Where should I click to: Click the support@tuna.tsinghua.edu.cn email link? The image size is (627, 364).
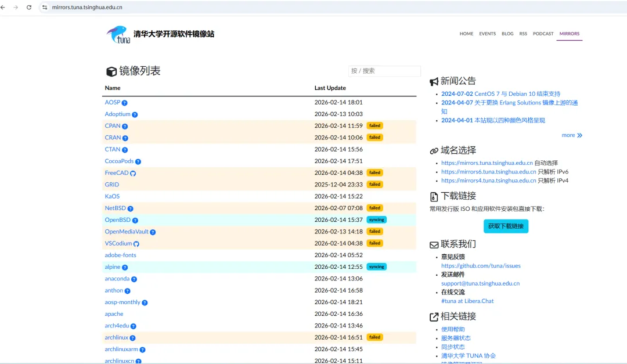coord(480,283)
